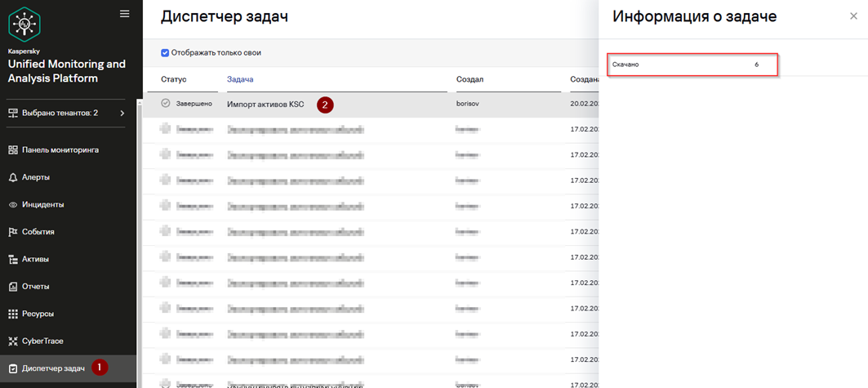Open the hamburger menu in sidebar
This screenshot has width=868, height=388.
[125, 14]
